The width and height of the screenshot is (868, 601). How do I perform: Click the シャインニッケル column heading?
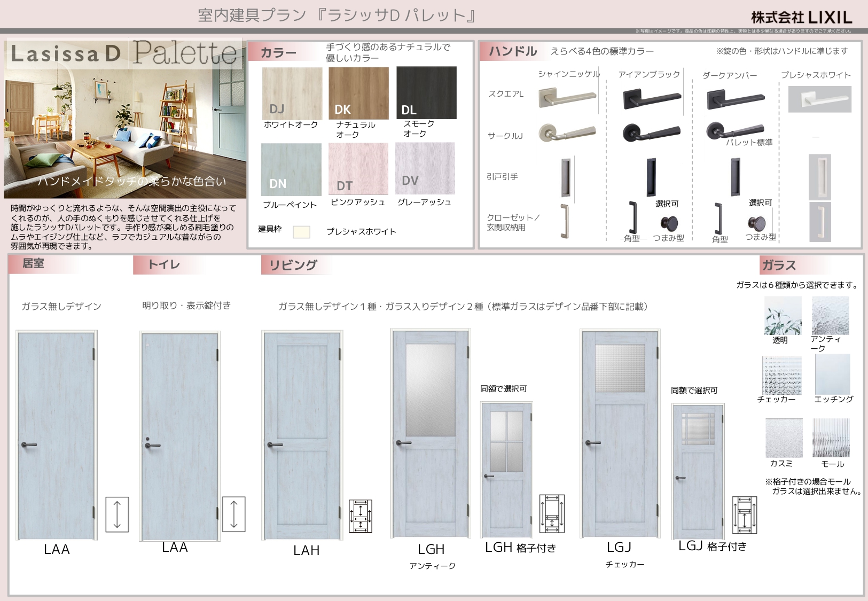click(569, 74)
